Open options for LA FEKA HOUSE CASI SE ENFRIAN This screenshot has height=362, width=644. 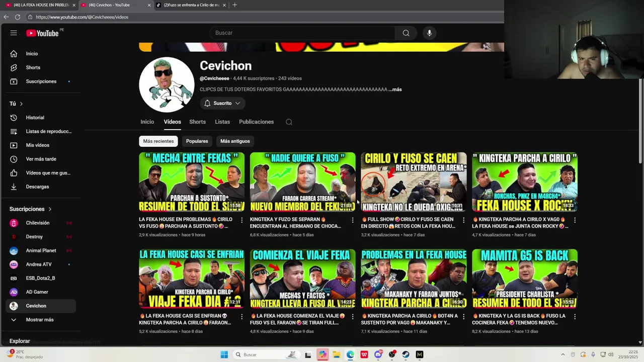coord(242,317)
